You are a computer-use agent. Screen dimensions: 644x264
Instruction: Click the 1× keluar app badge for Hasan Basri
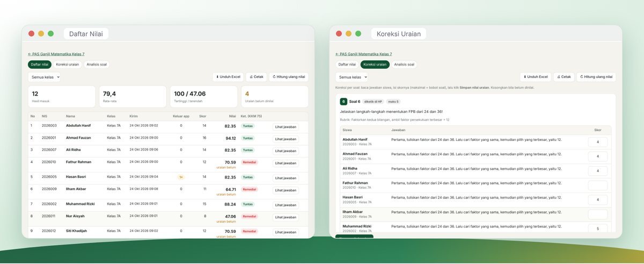[181, 177]
